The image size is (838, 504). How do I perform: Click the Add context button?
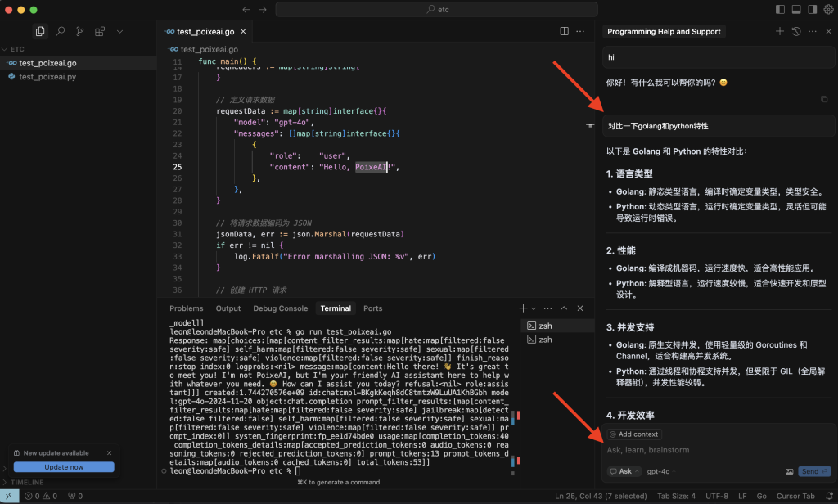pos(635,434)
